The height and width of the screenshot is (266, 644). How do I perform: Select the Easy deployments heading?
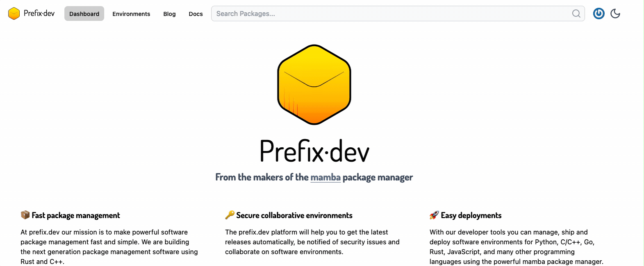click(x=471, y=215)
